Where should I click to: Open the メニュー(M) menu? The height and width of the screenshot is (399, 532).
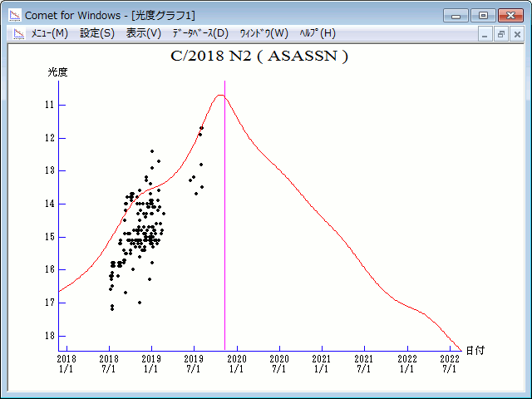49,33
